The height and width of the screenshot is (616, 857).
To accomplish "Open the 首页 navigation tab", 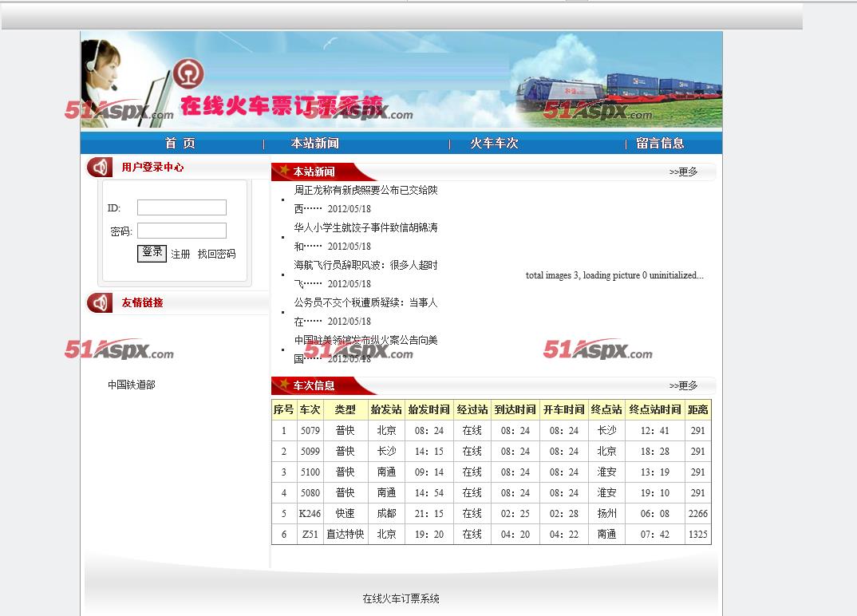I will pos(180,144).
